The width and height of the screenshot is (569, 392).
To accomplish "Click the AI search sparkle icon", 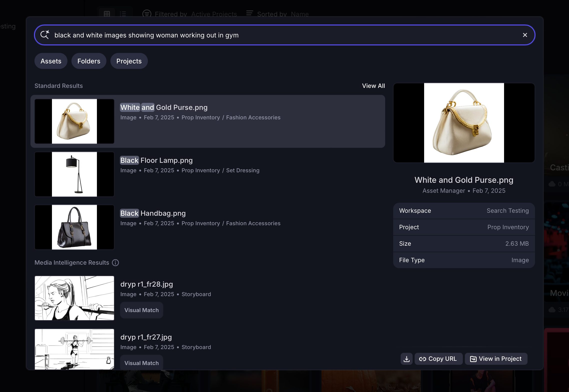I will tap(45, 35).
